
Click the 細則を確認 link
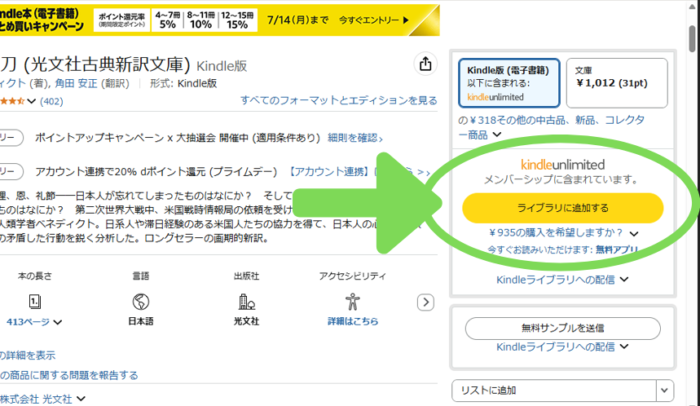(355, 138)
